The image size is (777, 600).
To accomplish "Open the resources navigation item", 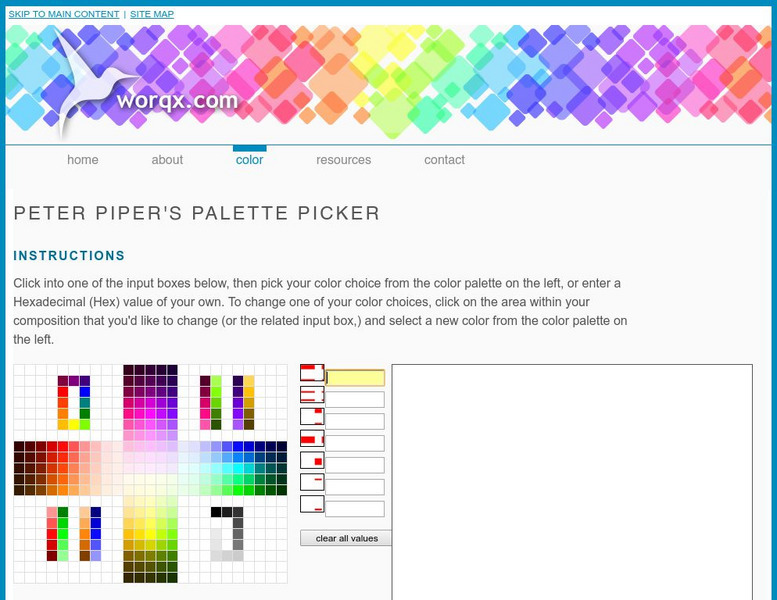I will 343,160.
